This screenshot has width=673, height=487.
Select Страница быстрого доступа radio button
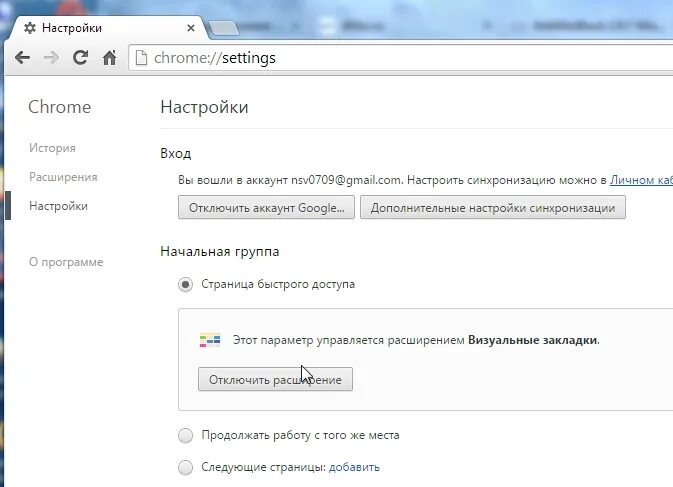(185, 284)
